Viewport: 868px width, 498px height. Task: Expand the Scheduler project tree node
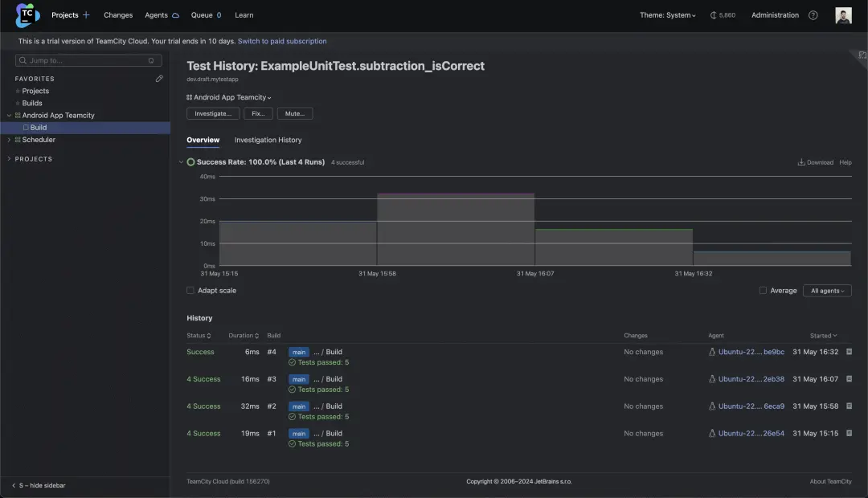pyautogui.click(x=9, y=140)
